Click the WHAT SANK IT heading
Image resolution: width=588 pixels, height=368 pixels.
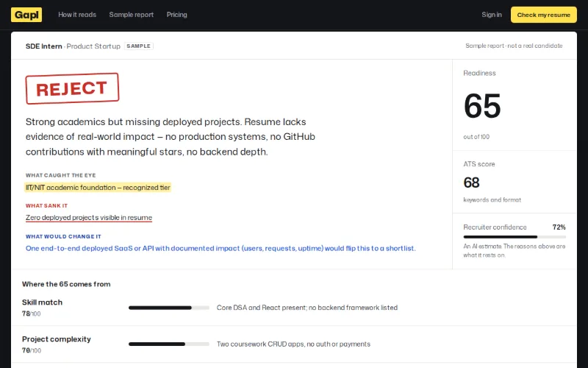click(x=46, y=206)
